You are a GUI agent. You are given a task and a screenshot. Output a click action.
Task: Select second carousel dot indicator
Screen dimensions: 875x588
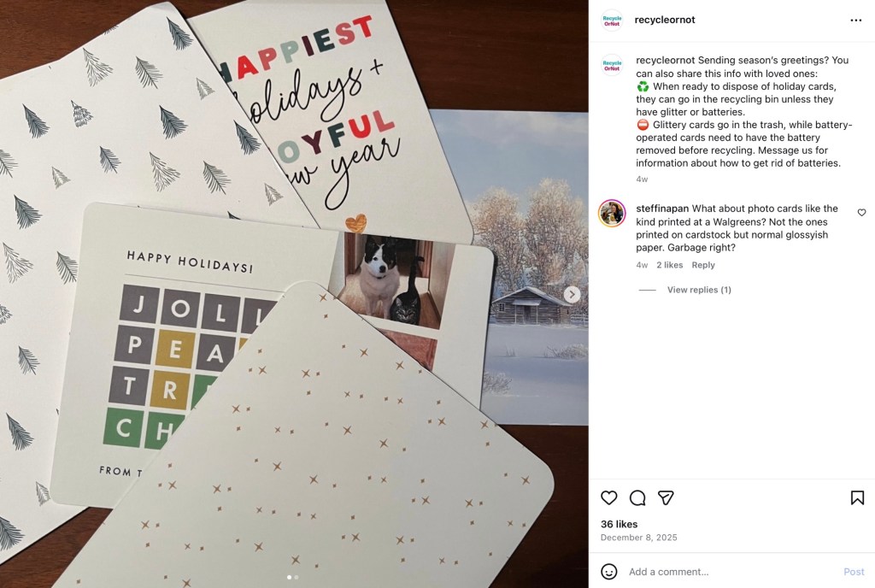297,578
